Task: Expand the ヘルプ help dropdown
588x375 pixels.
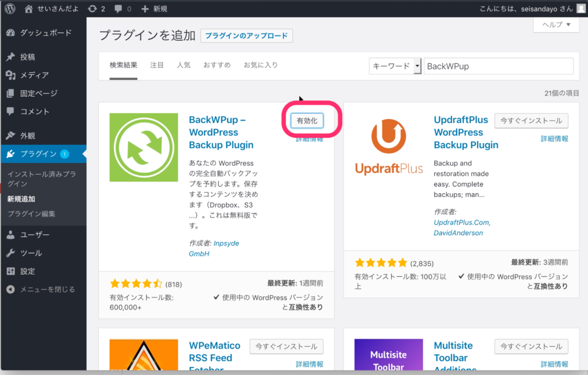Action: [556, 25]
